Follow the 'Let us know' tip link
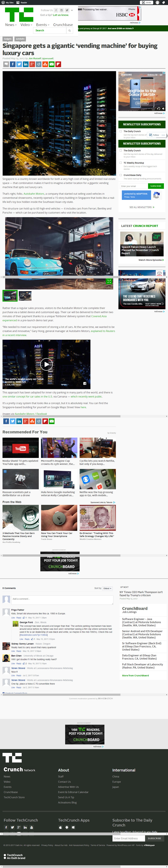The height and width of the screenshot is (868, 168). 61,15
